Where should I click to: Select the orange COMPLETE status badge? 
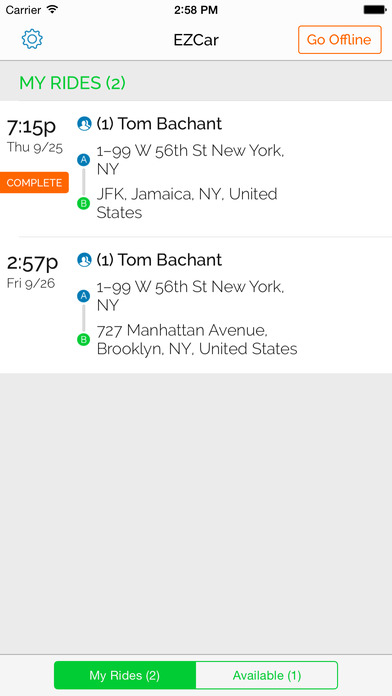pyautogui.click(x=34, y=182)
